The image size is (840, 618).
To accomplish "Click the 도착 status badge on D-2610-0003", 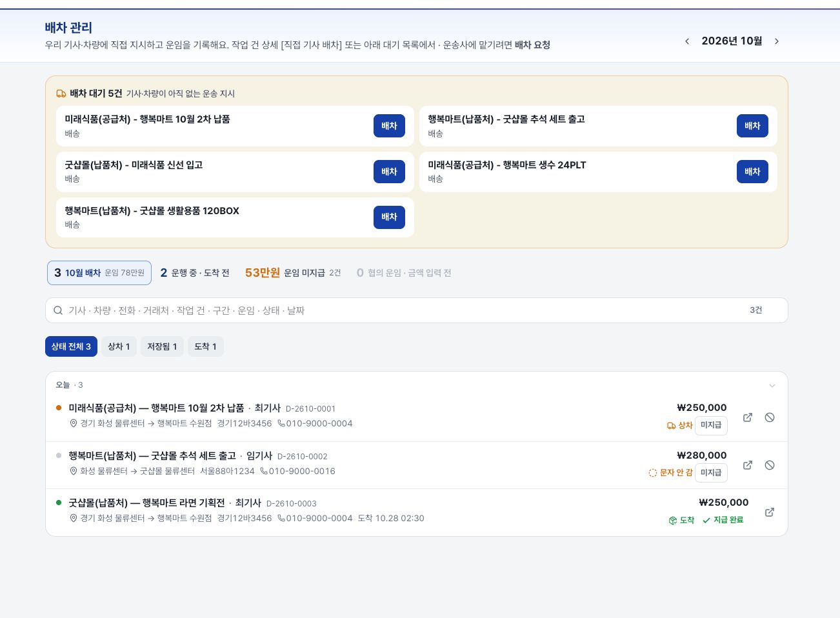I will point(681,520).
